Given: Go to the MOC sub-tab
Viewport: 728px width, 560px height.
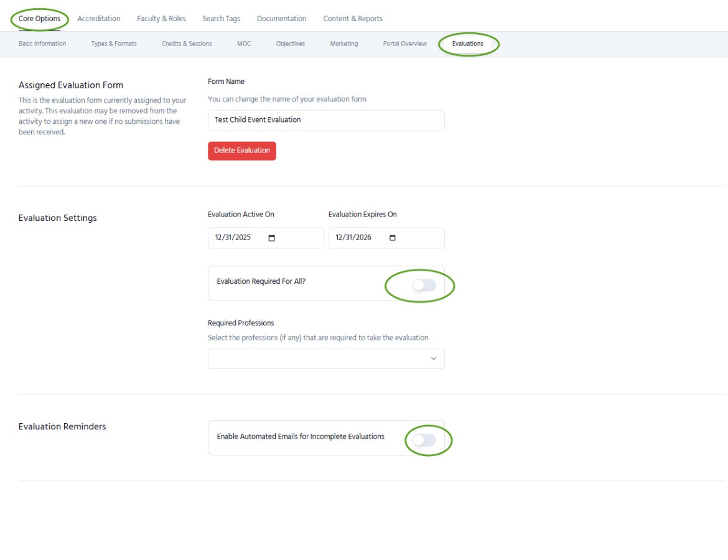Looking at the screenshot, I should [x=244, y=44].
